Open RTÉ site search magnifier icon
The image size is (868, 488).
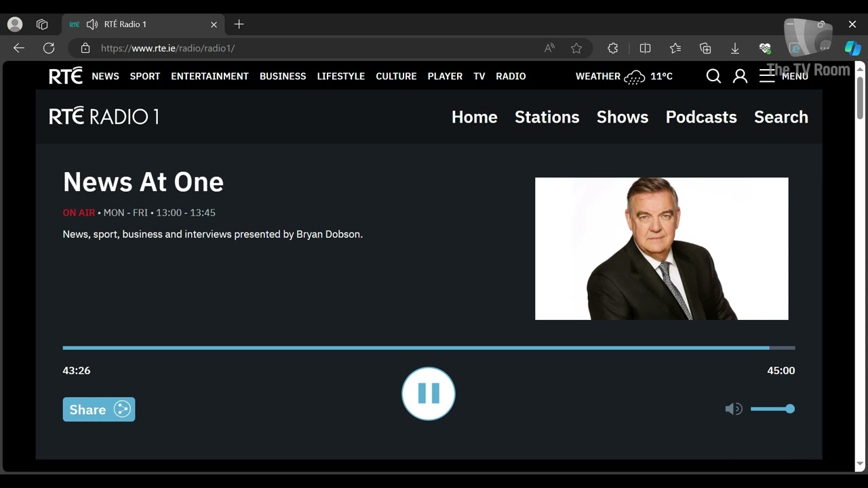[x=713, y=76]
